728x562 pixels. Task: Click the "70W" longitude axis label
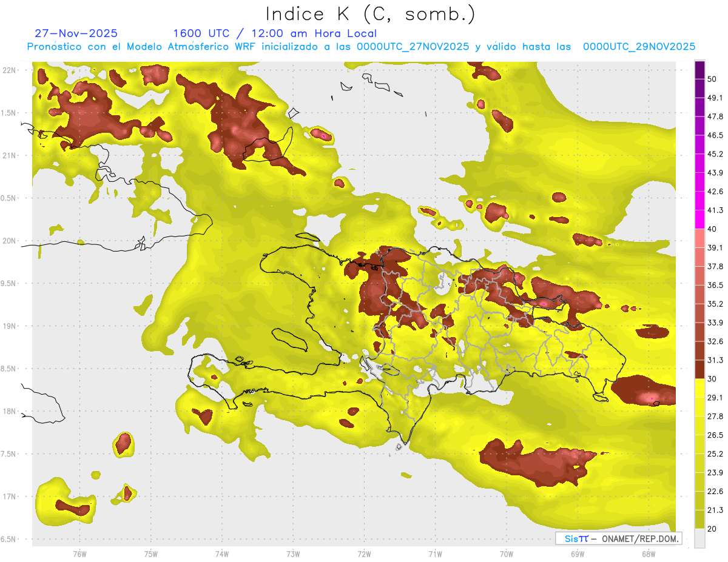click(506, 554)
